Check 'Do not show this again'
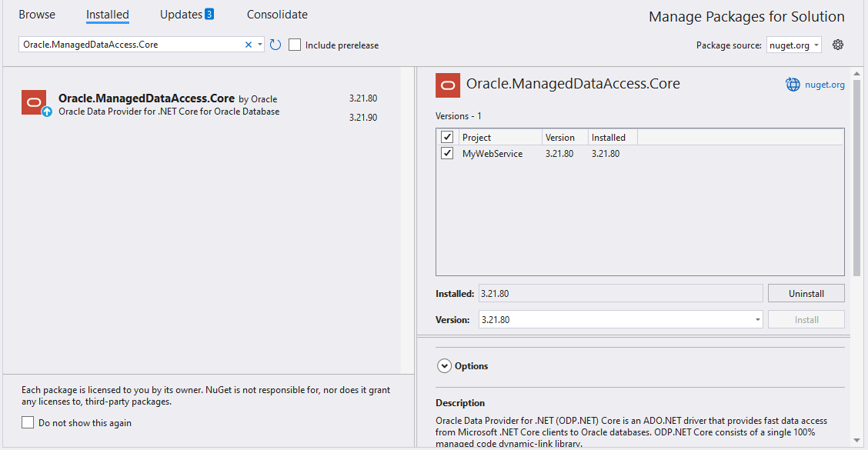The width and height of the screenshot is (868, 450). 28,422
